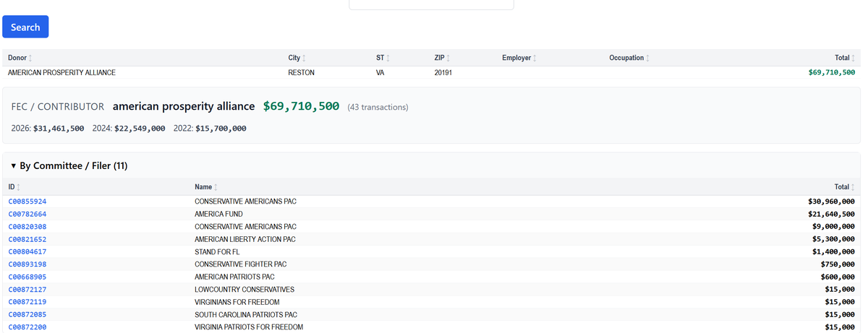This screenshot has width=868, height=333.
Task: Open committee link C00872127
Action: (x=27, y=290)
